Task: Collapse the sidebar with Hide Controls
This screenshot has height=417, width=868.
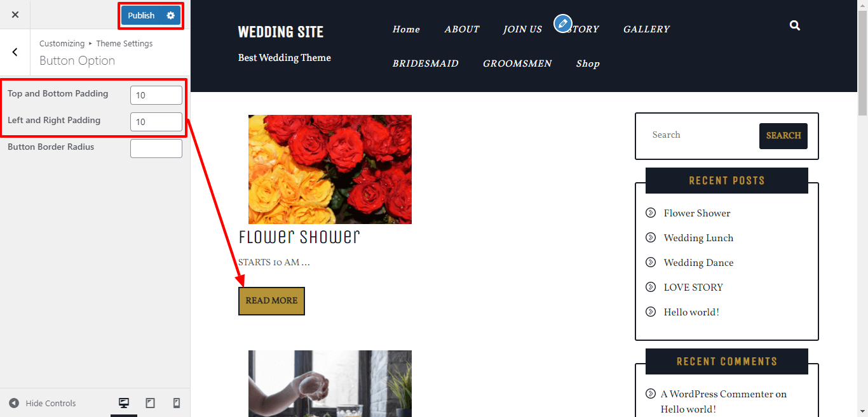Action: [x=43, y=403]
